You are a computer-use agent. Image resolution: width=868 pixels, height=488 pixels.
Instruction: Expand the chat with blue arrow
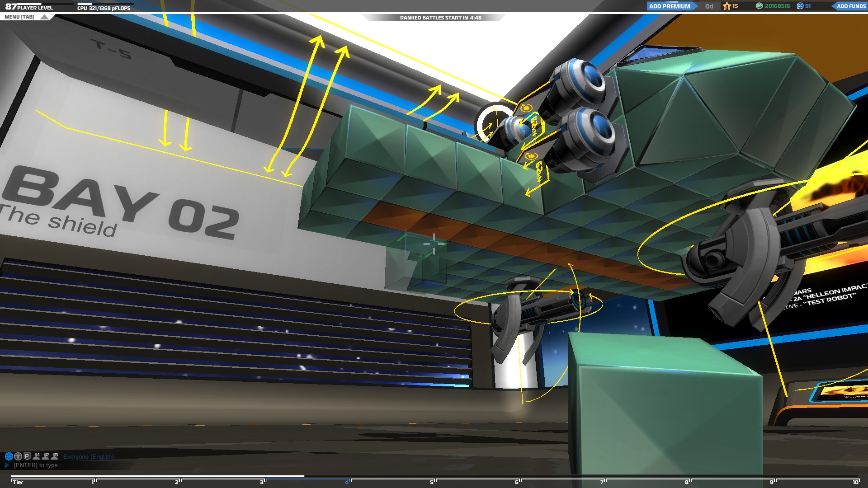[x=7, y=465]
